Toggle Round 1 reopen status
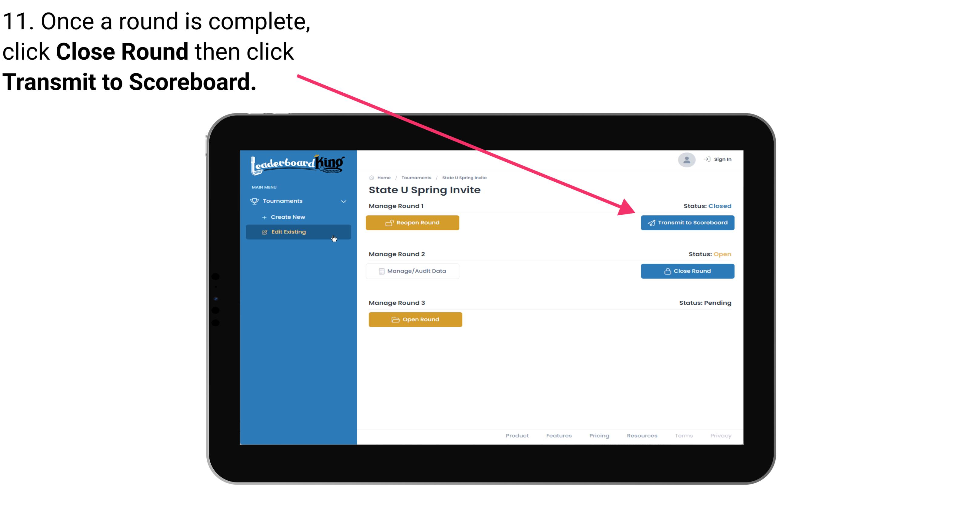 point(413,223)
